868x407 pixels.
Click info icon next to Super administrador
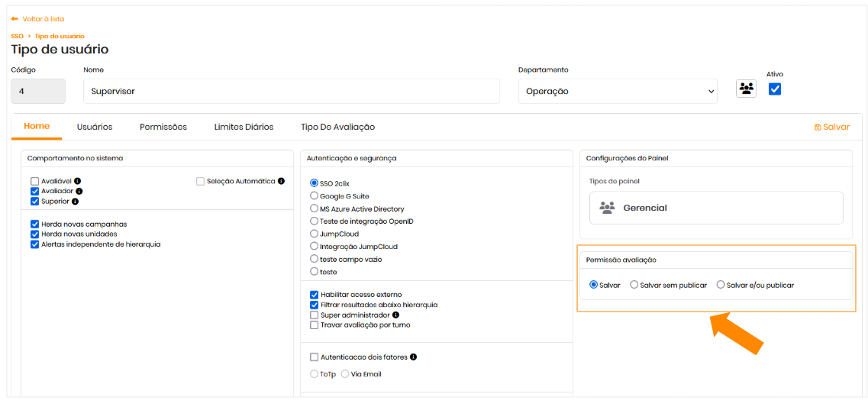pyautogui.click(x=395, y=315)
